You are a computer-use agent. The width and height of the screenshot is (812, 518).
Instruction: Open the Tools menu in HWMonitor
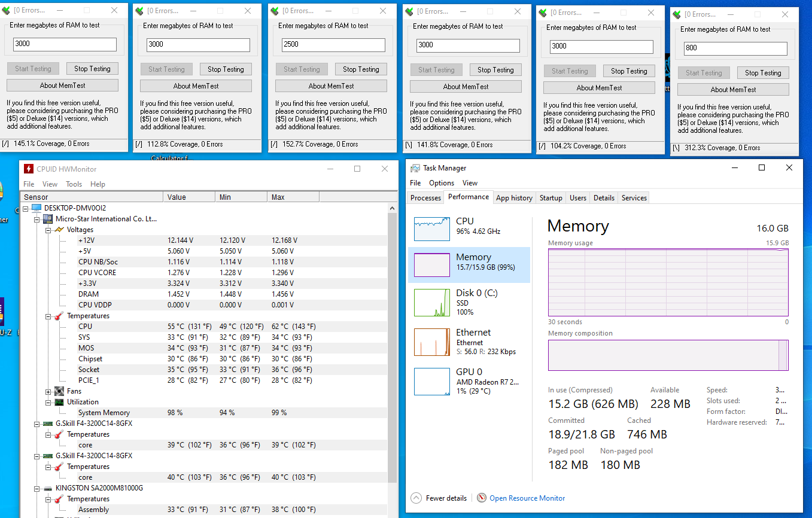74,184
